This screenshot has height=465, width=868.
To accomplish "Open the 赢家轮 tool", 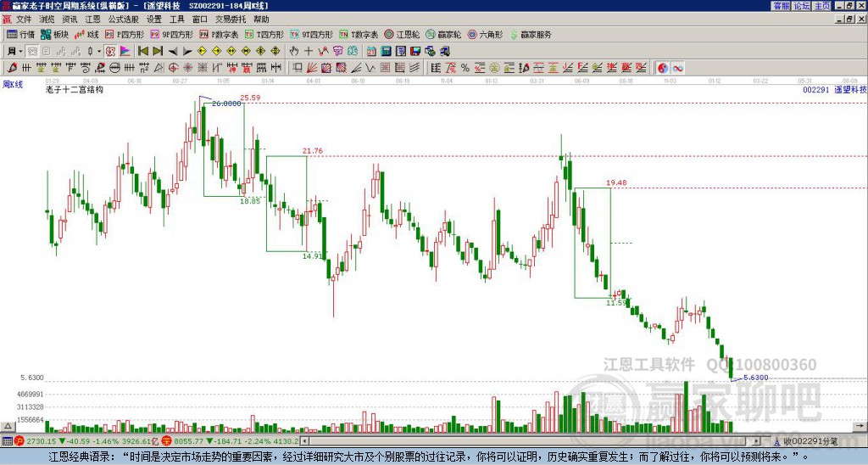I will [x=443, y=34].
